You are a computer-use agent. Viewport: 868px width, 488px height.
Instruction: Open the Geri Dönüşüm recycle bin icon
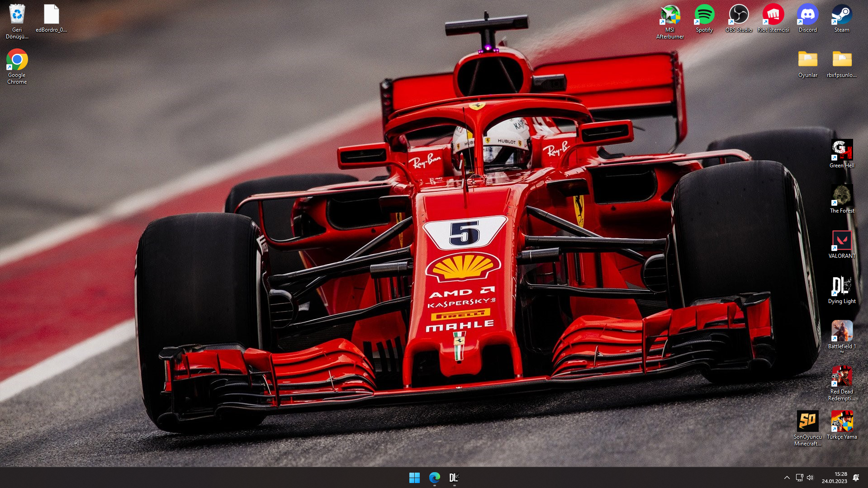(x=17, y=21)
